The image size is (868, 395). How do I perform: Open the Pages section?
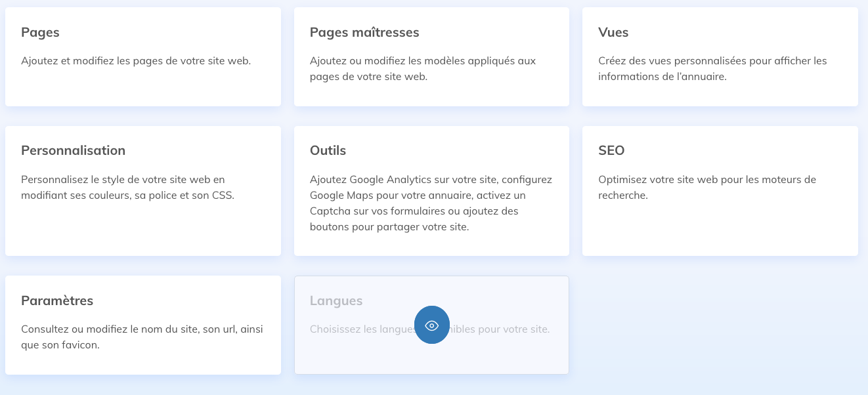[x=143, y=56]
